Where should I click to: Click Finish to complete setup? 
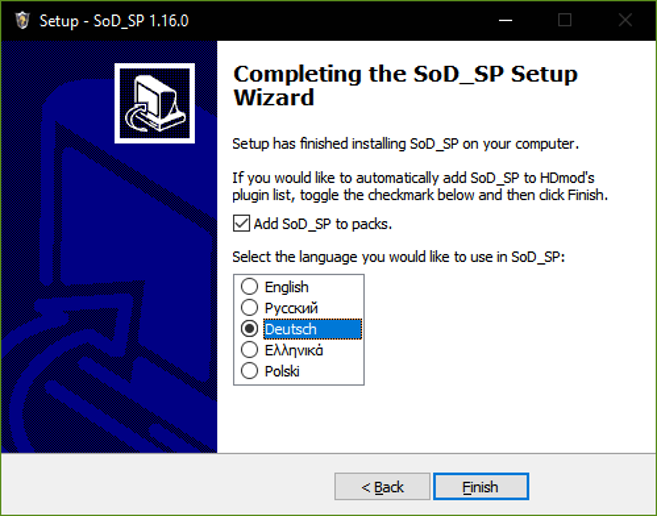(x=480, y=487)
